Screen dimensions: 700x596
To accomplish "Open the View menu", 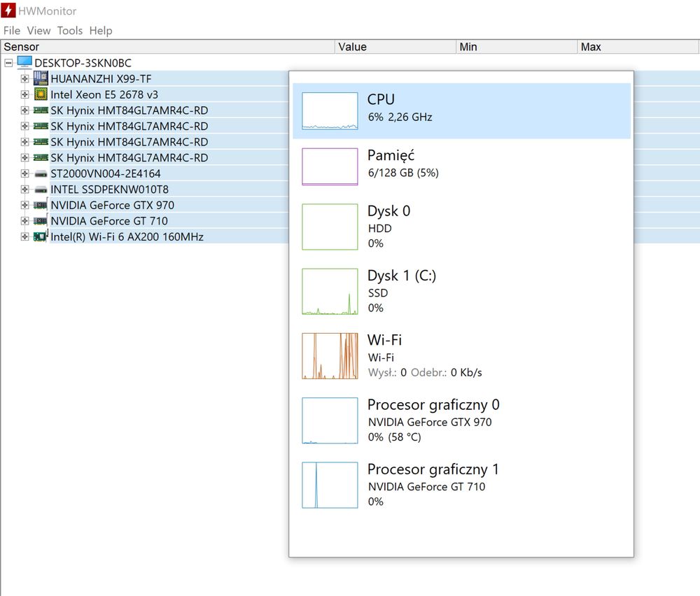I will 38,30.
